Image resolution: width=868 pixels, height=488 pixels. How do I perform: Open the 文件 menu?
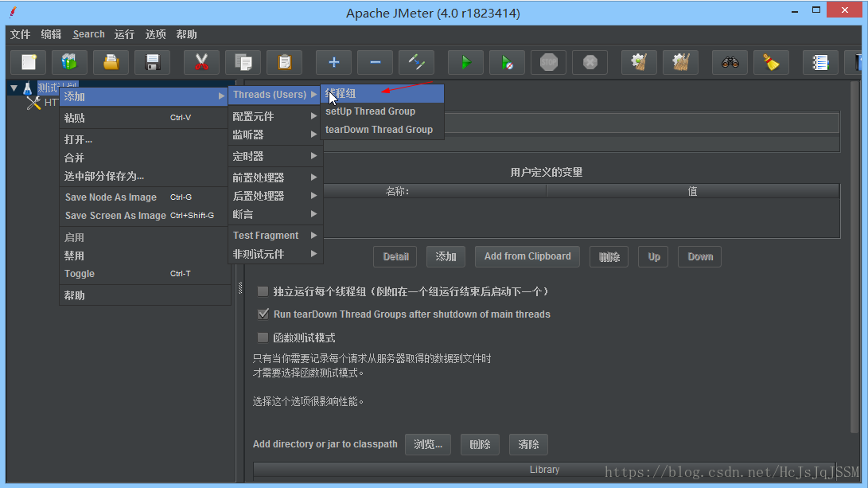coord(21,34)
